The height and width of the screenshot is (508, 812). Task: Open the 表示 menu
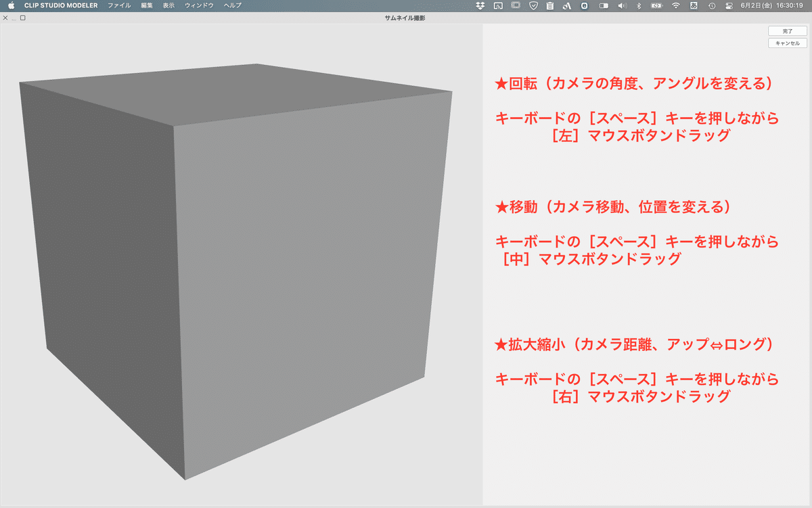tap(168, 5)
